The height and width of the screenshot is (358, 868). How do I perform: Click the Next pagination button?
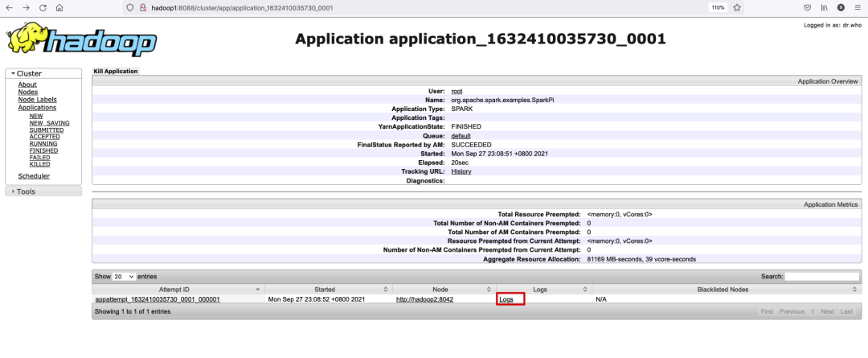point(827,311)
